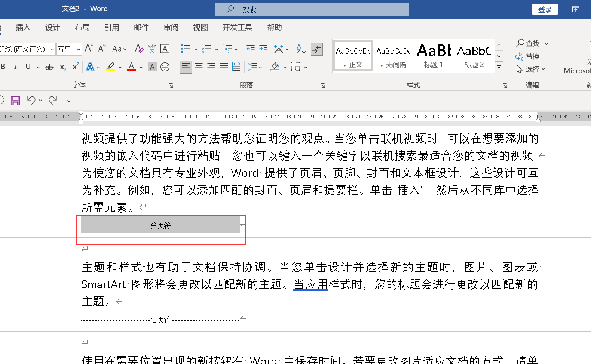Open the font size 五号 dropdown
This screenshot has height=364, width=591.
pyautogui.click(x=78, y=49)
